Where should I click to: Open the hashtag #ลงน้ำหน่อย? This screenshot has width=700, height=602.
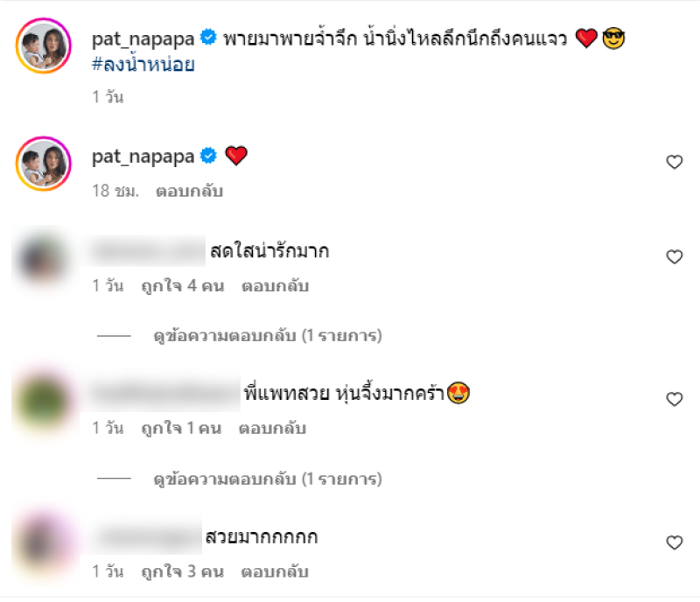coord(143,64)
